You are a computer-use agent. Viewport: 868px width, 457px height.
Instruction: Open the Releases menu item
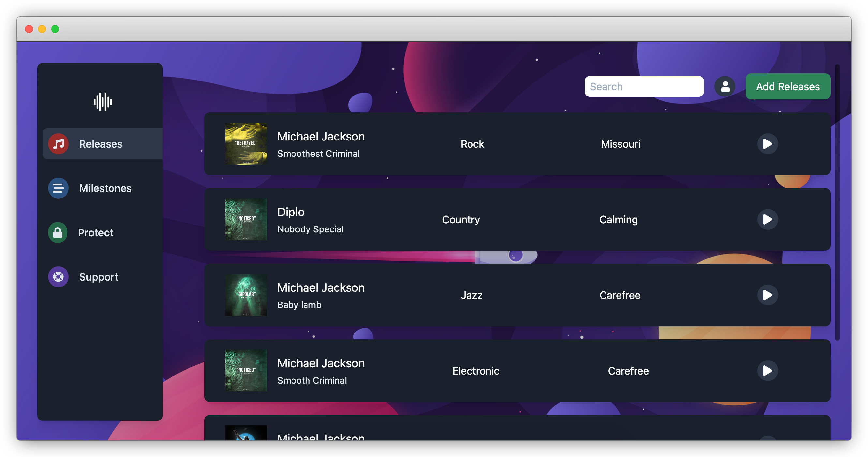click(103, 144)
